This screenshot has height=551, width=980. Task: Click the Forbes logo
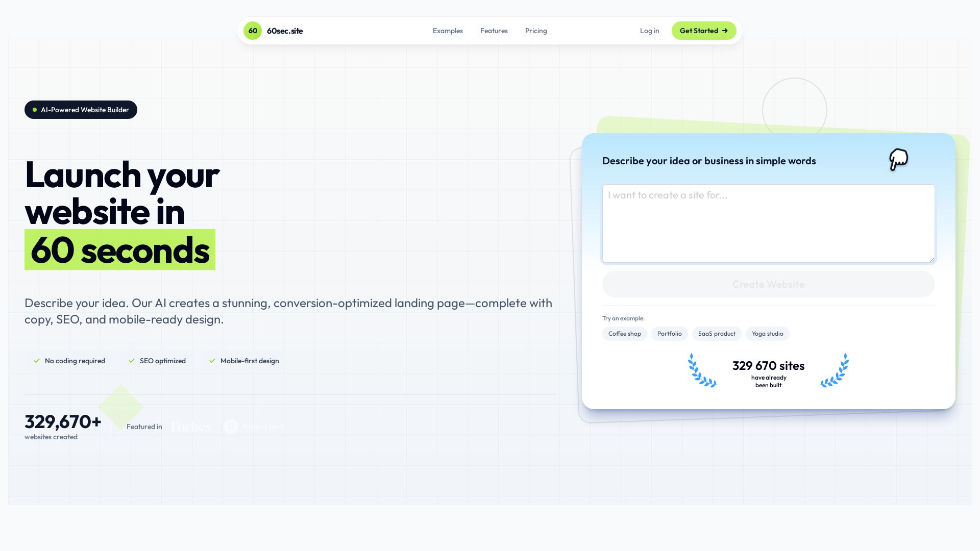coord(191,427)
